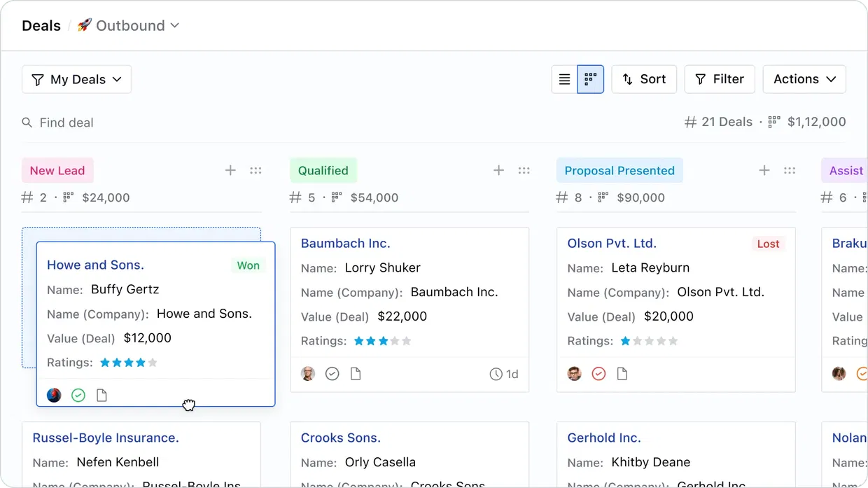Click the red overdue task icon on Olson card
The height and width of the screenshot is (488, 868).
[x=598, y=373]
